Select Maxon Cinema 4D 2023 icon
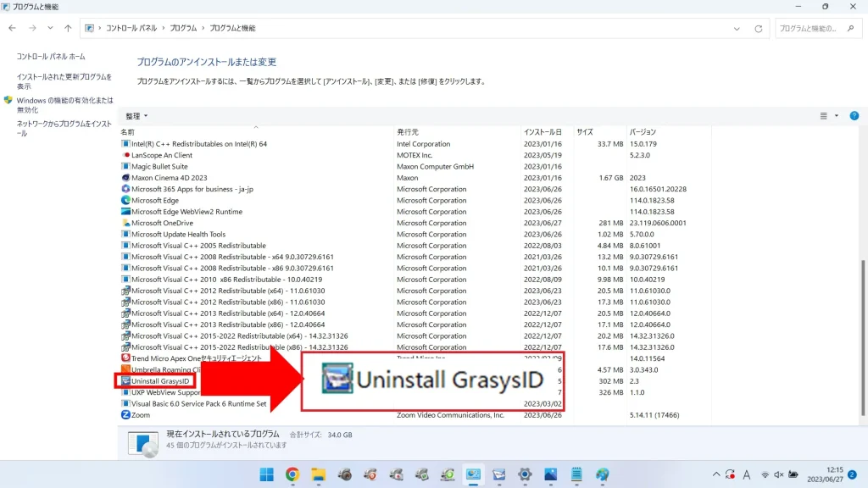This screenshot has height=488, width=868. point(125,178)
